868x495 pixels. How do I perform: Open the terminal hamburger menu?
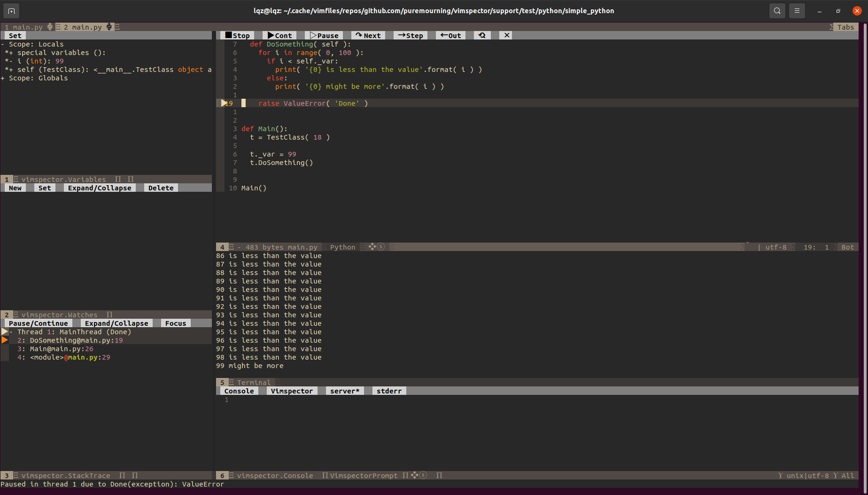tap(797, 10)
